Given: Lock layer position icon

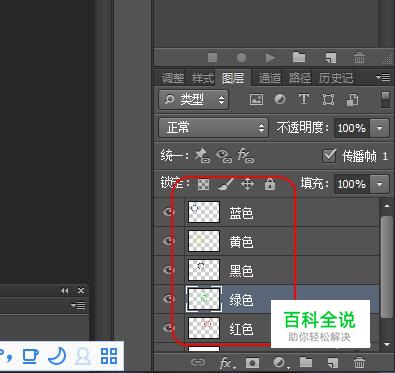Looking at the screenshot, I should pos(247,184).
